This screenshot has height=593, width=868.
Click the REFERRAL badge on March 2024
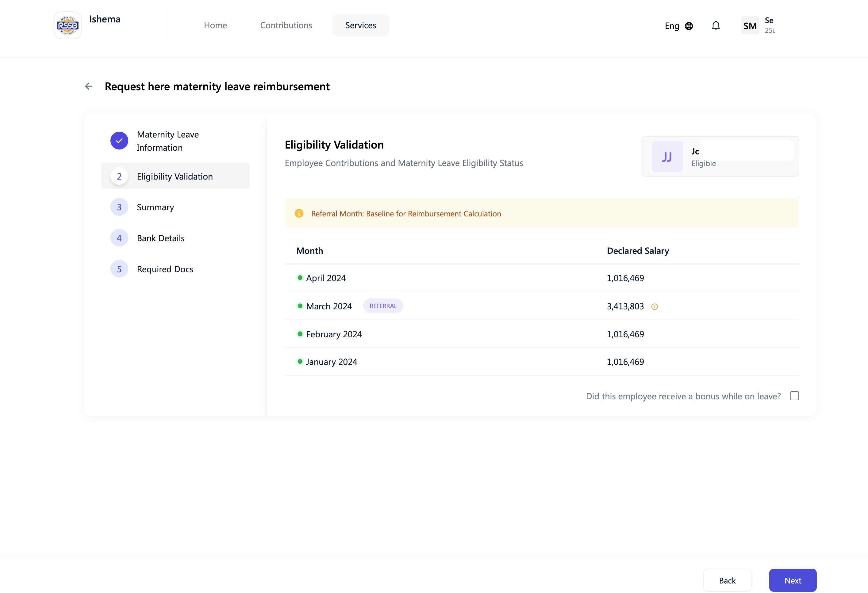tap(383, 306)
